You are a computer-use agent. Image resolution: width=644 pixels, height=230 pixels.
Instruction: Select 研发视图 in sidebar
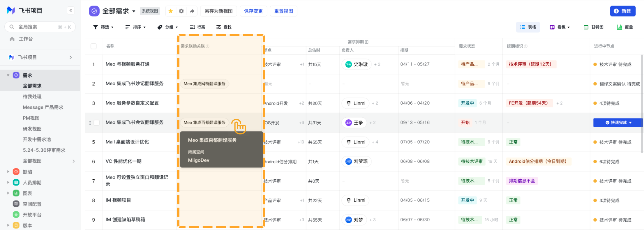(x=32, y=129)
